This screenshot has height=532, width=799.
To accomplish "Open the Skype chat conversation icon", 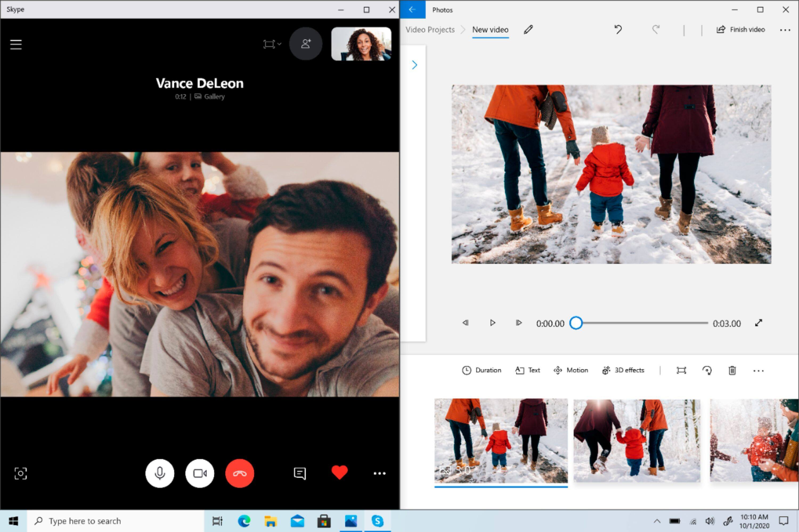I will tap(300, 473).
